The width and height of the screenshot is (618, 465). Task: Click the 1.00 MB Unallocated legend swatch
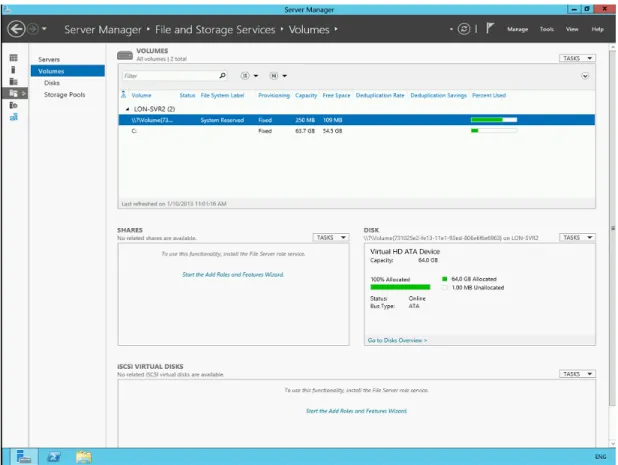[445, 288]
